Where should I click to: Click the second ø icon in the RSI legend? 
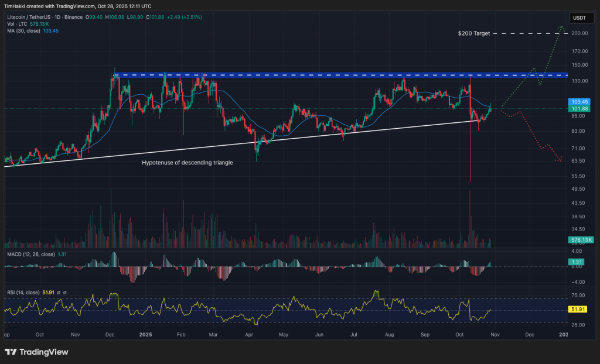pos(66,292)
